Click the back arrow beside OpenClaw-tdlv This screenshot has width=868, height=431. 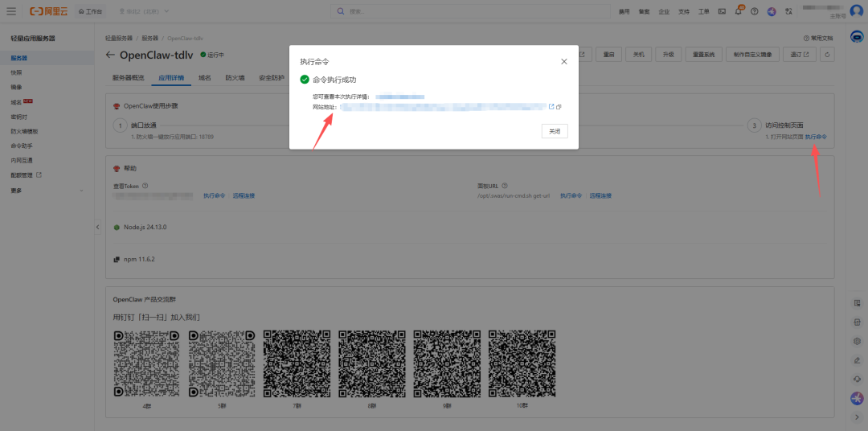pyautogui.click(x=110, y=55)
